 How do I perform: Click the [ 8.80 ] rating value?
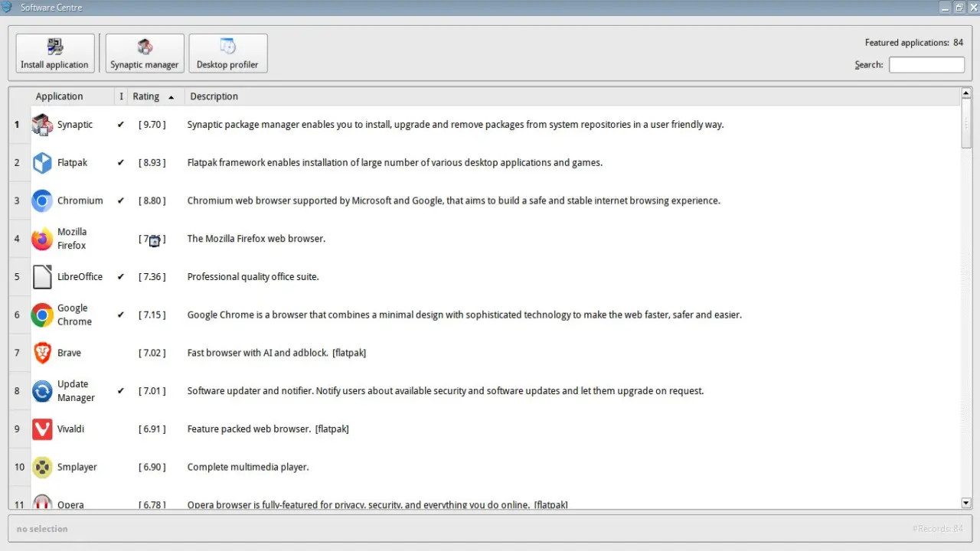(152, 201)
